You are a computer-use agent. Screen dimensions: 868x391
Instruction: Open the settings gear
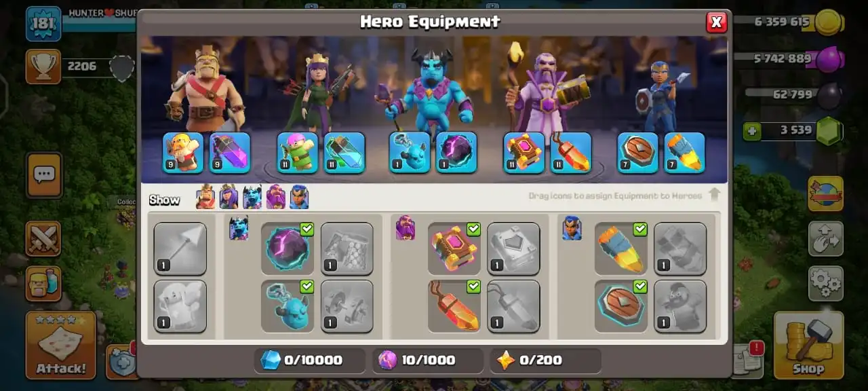[825, 283]
